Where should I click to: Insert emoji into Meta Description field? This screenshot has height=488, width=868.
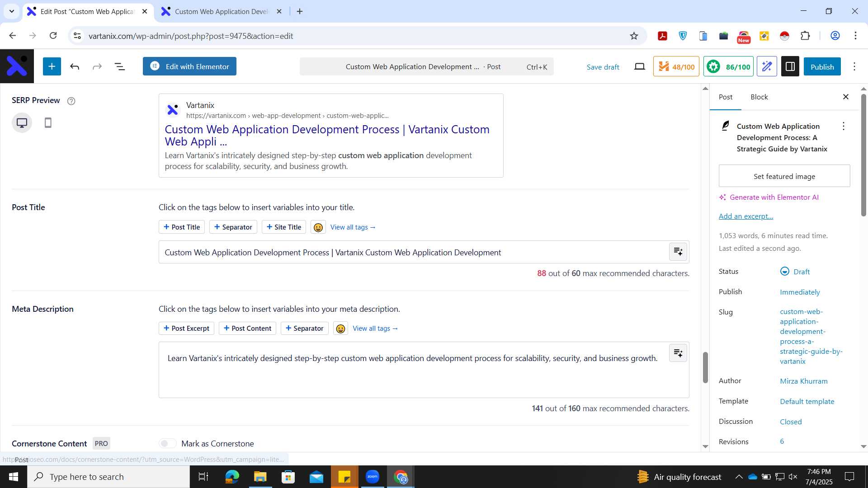coord(340,328)
